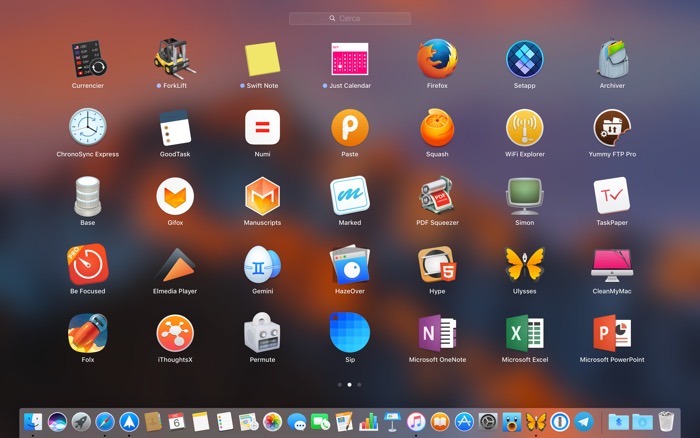700x438 pixels.
Task: Launch Firefox browser
Action: pos(437,59)
